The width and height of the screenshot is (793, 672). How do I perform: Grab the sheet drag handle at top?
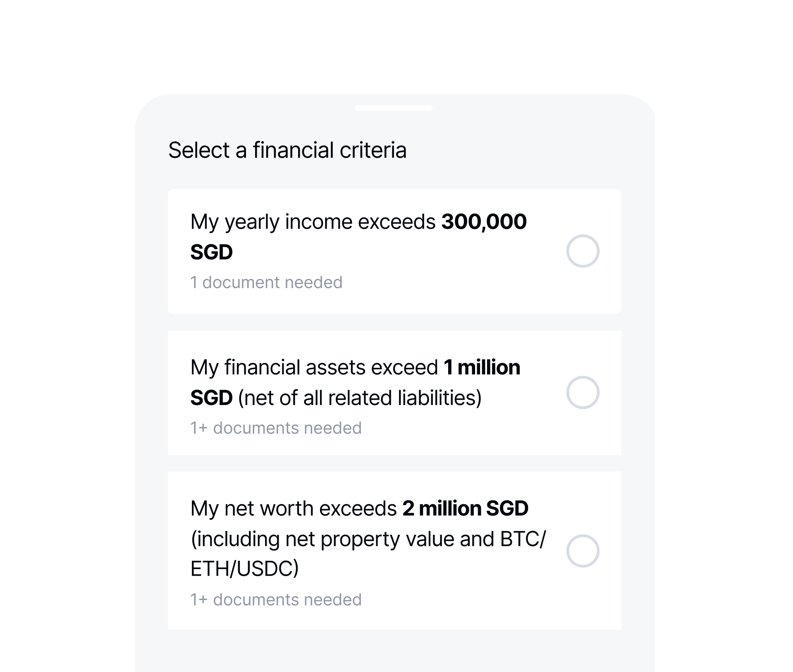(394, 108)
